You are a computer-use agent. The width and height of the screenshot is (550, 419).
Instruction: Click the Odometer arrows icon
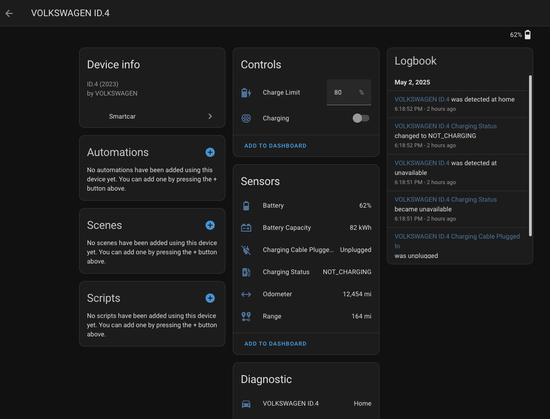coord(246,294)
